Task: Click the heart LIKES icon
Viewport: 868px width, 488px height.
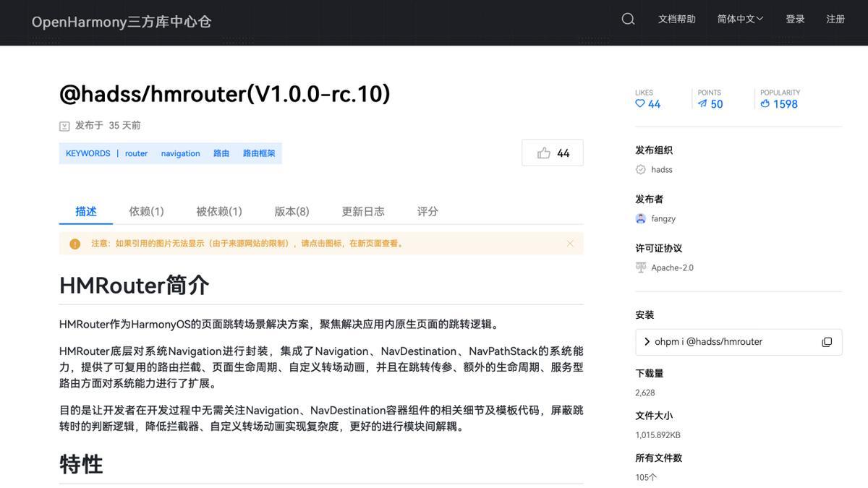Action: click(x=640, y=103)
